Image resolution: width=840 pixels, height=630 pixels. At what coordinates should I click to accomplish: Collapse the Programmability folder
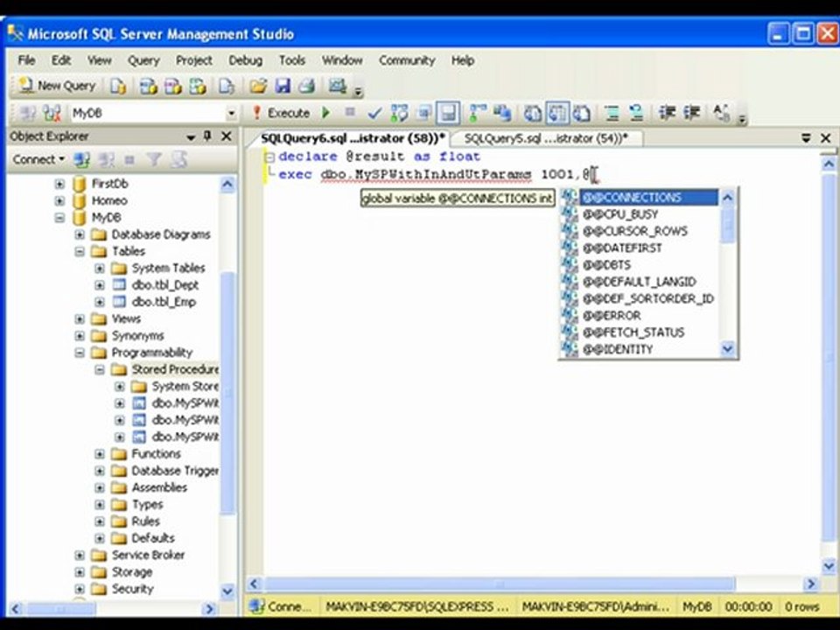(80, 353)
